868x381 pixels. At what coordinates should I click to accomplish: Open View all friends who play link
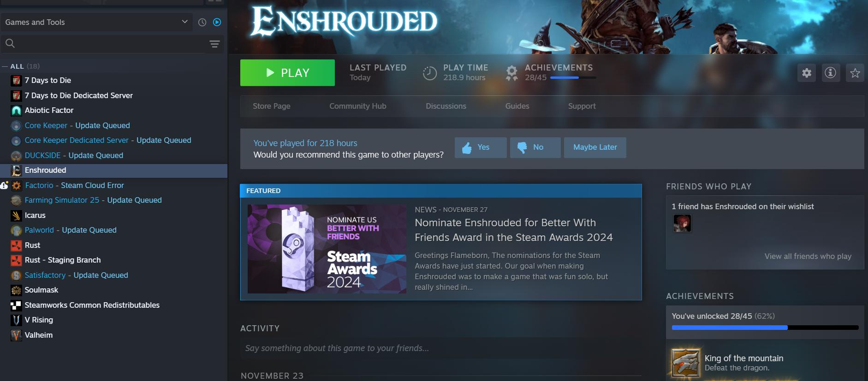[808, 256]
